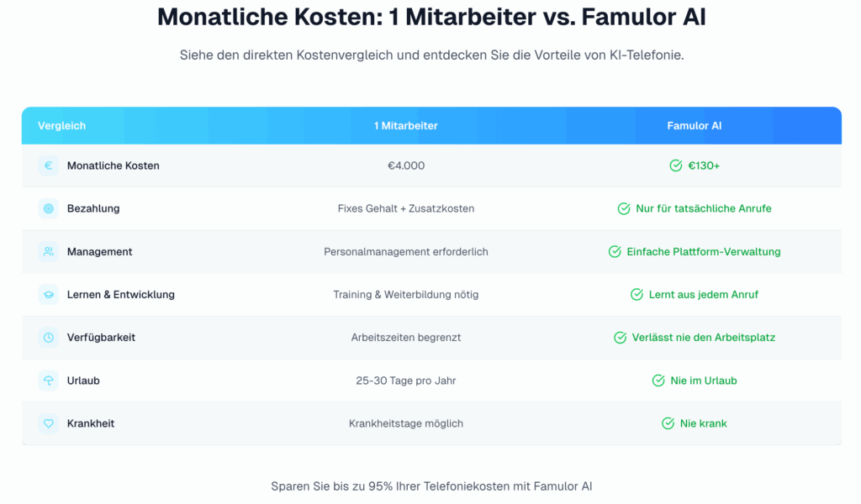Click the clock icon next to Verfügbarkeit

point(48,338)
